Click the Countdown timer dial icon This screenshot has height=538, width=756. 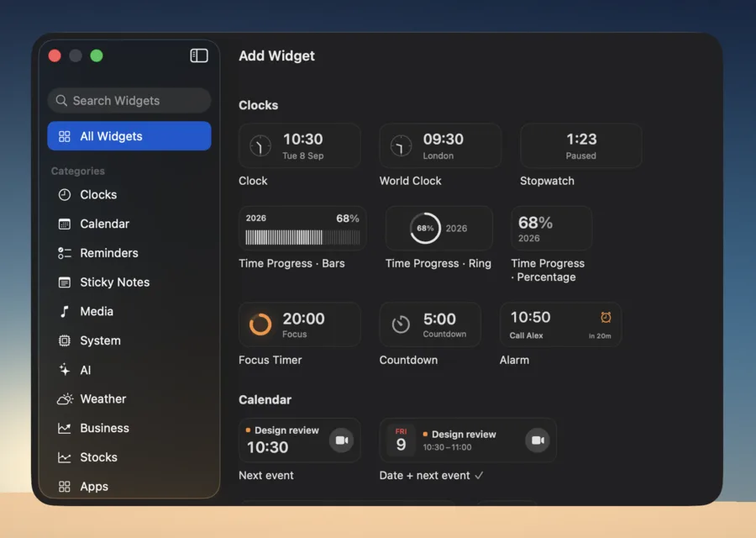401,324
